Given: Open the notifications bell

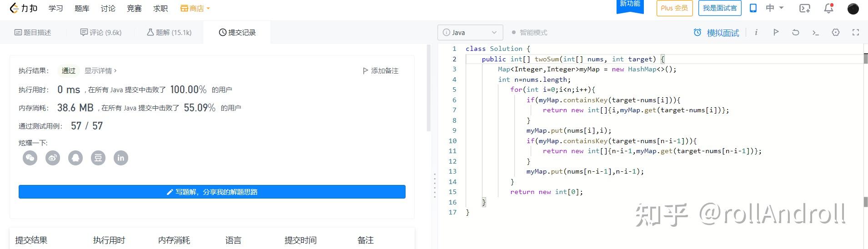Looking at the screenshot, I should (x=829, y=8).
